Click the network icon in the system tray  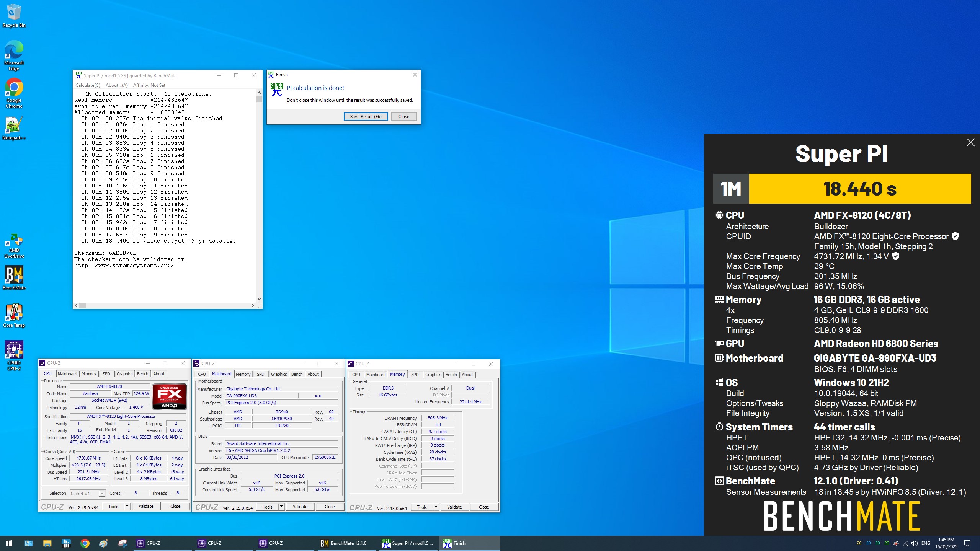tap(906, 543)
